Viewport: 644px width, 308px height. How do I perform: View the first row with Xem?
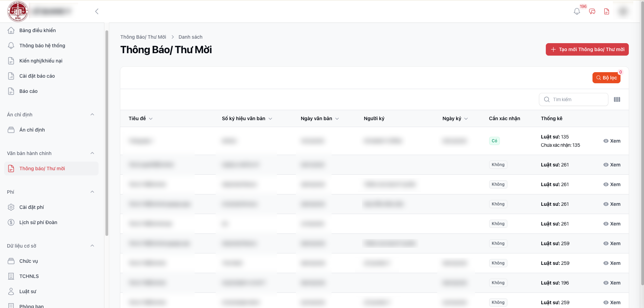612,141
